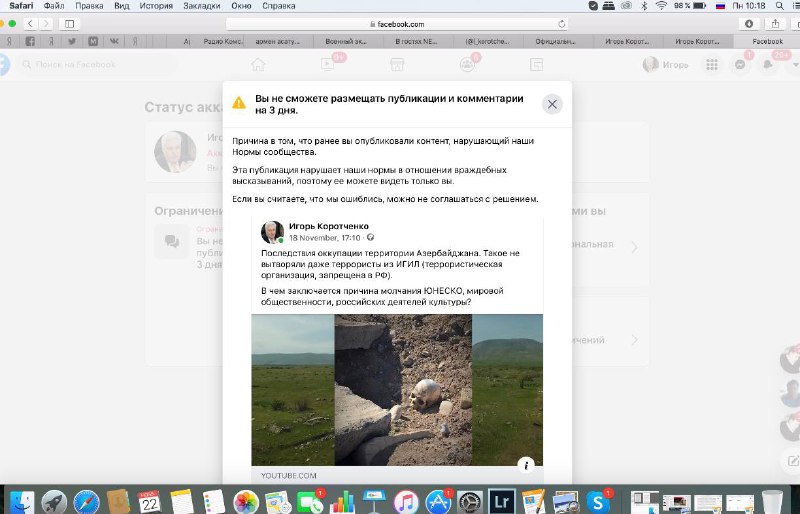Open Photos from the Dock
Viewport: 800px width, 514px height.
tap(246, 502)
